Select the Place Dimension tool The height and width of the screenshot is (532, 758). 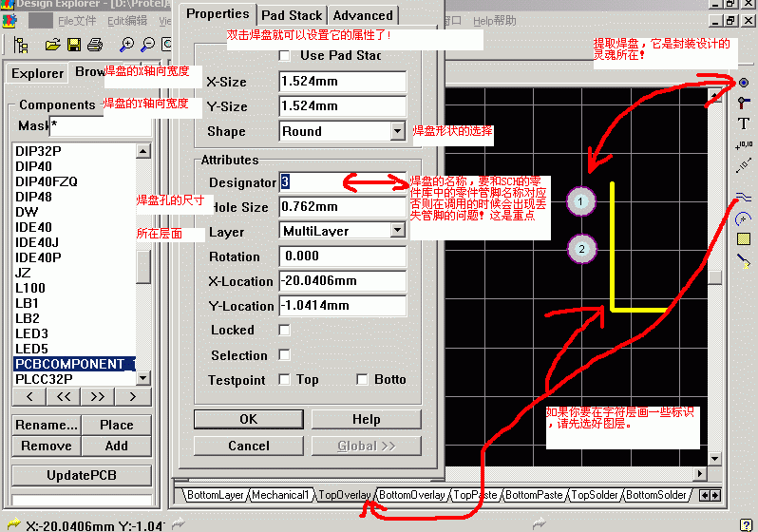744,165
